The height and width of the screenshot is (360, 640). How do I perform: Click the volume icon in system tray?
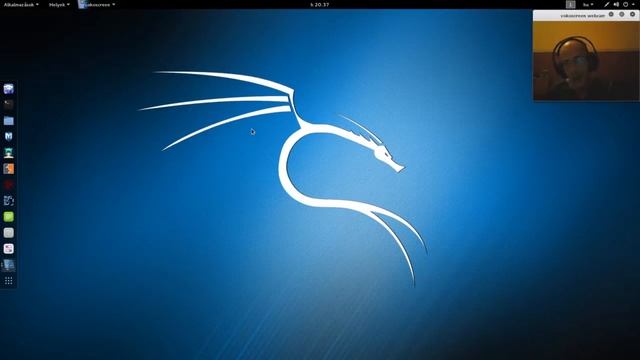coord(616,4)
